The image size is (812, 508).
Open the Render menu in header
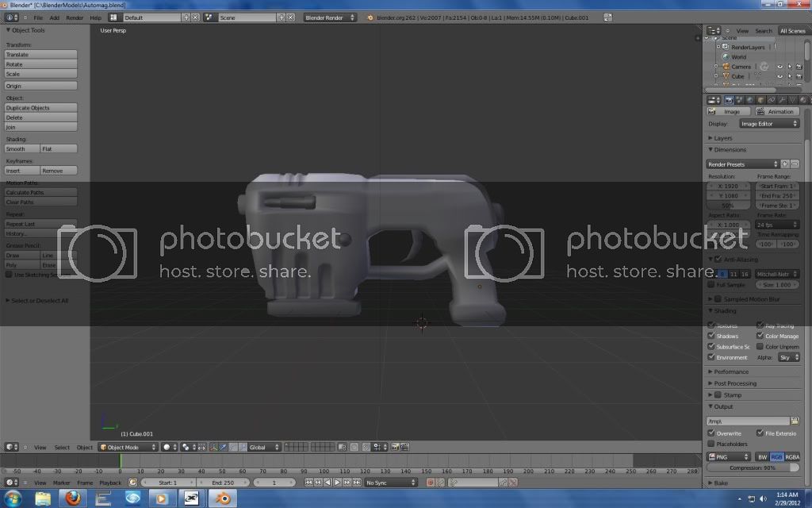(75, 17)
